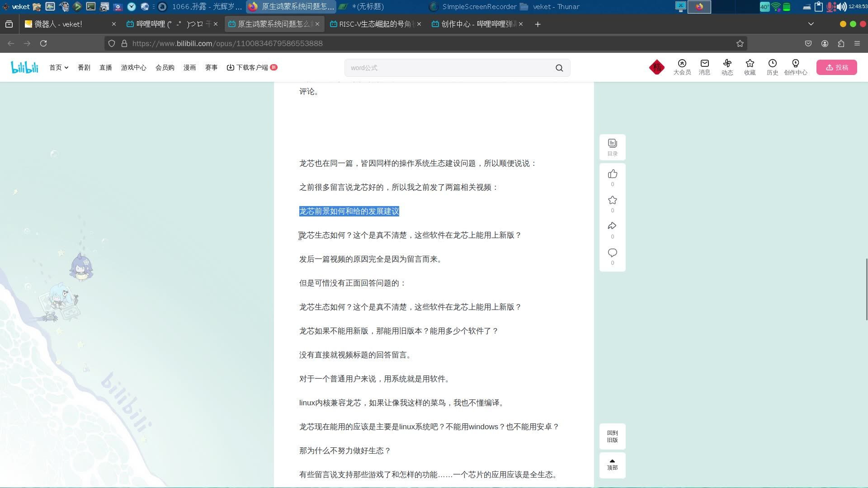
Task: Open Firefox account icon
Action: click(825, 43)
